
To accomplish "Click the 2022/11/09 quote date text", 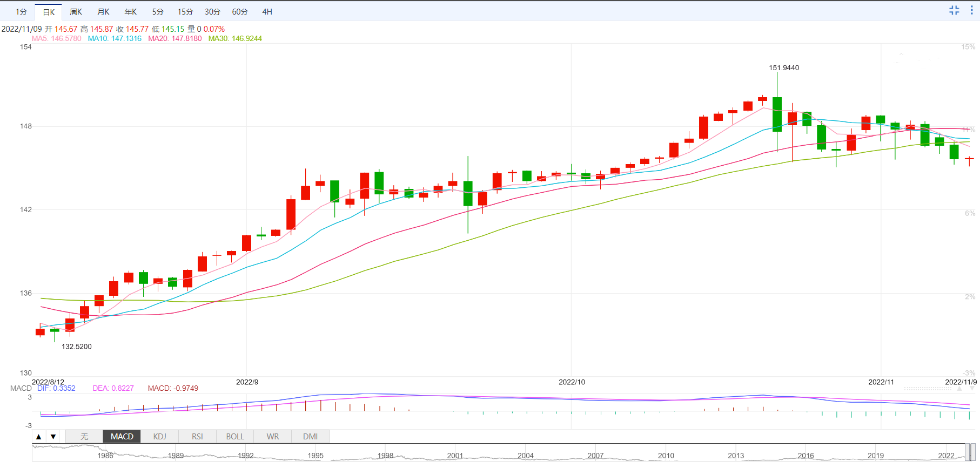I will click(22, 29).
